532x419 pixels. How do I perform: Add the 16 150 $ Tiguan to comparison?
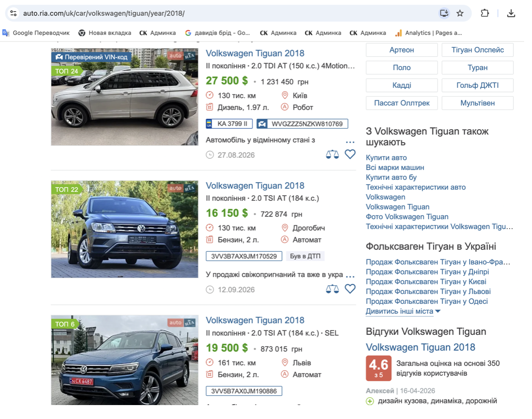click(x=332, y=289)
